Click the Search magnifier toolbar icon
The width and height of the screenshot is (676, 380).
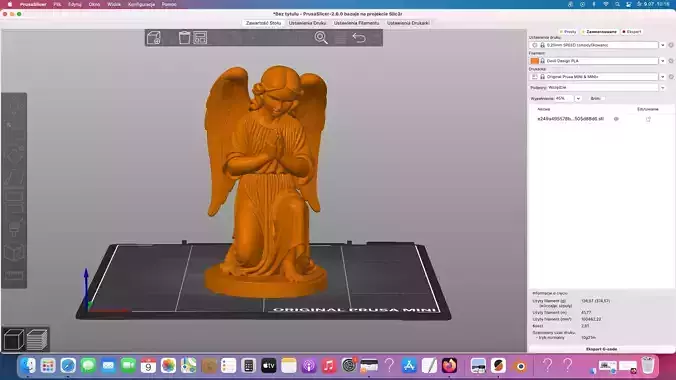pyautogui.click(x=321, y=38)
